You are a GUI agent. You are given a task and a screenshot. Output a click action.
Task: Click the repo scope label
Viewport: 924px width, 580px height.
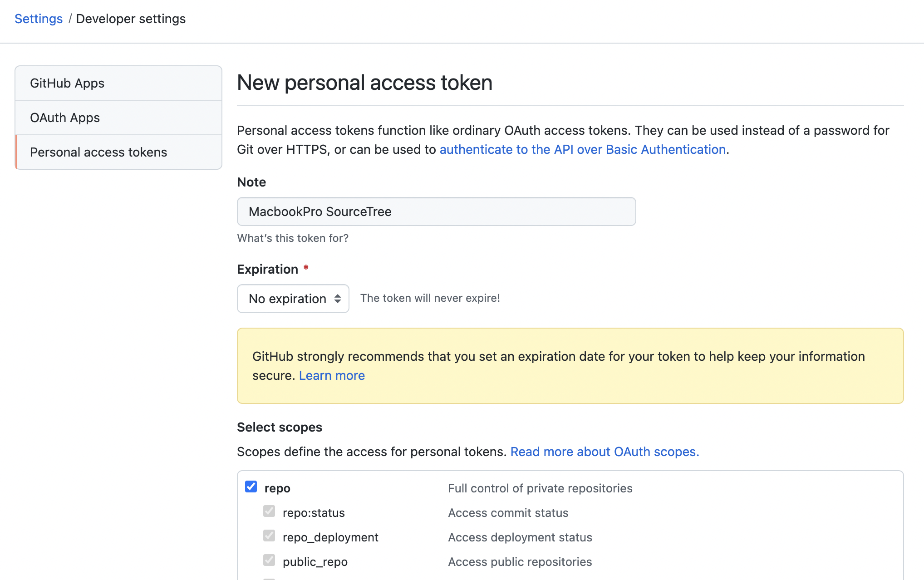coord(277,488)
